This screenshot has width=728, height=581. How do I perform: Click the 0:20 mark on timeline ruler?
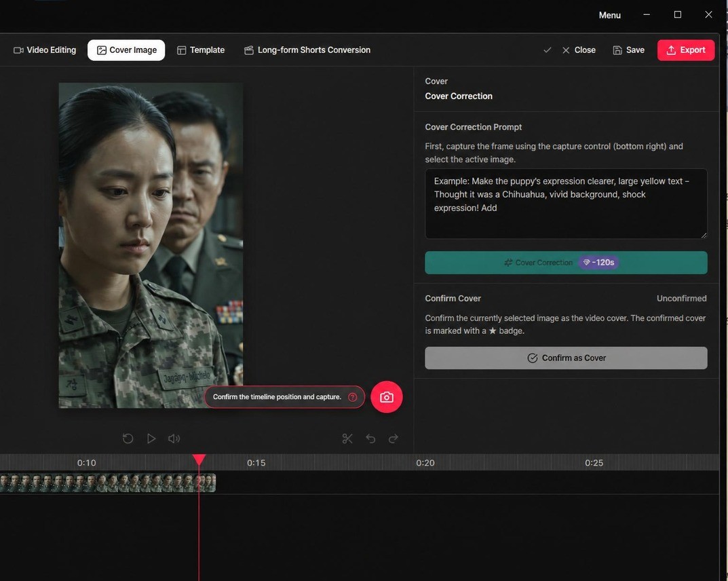425,463
